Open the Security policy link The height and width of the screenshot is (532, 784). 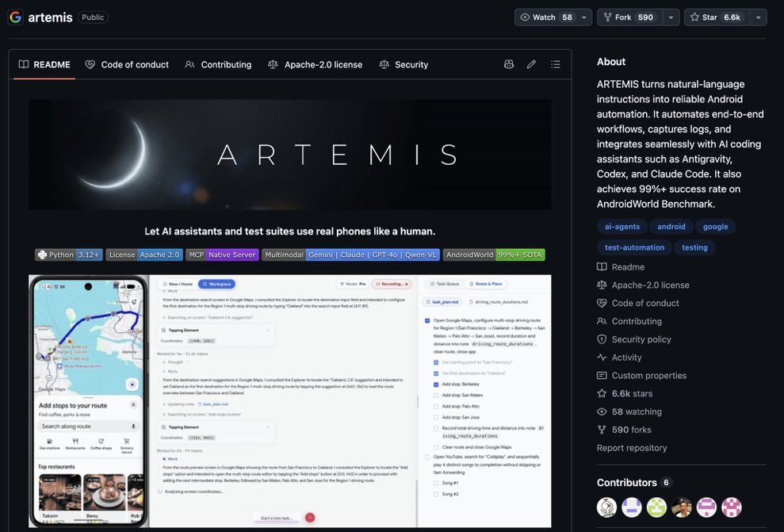[634, 339]
